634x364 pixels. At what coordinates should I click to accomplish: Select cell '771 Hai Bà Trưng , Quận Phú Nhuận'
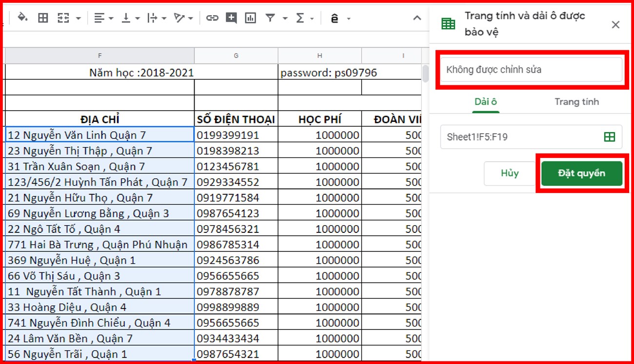tap(99, 244)
